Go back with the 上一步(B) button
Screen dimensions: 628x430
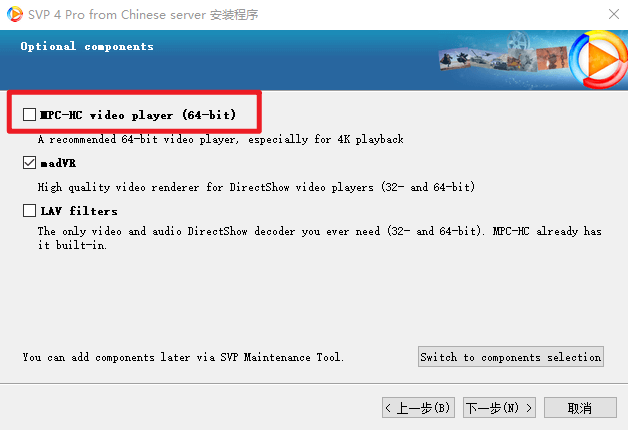click(418, 408)
